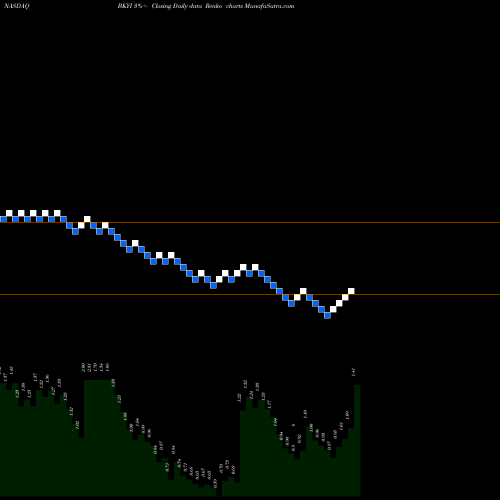This screenshot has width=500, height=500.
Task: Click the NASDAQ exchange label
Action: 16,6
